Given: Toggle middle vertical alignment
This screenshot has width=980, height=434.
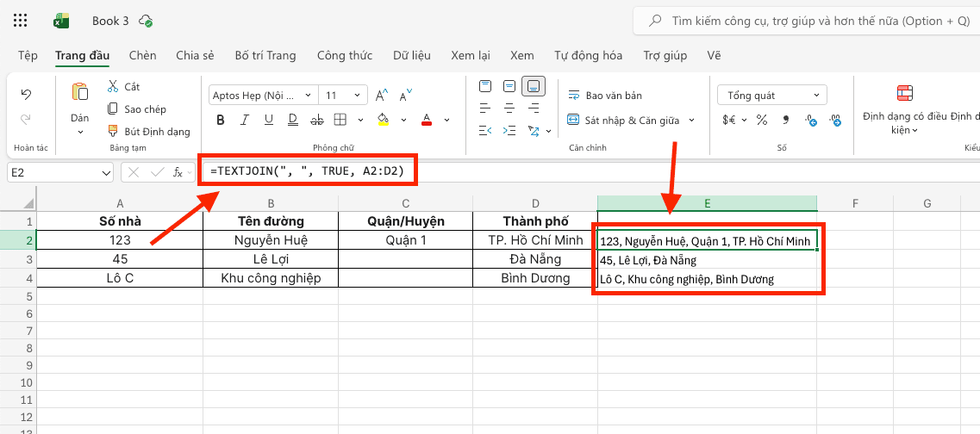Looking at the screenshot, I should click(x=510, y=85).
